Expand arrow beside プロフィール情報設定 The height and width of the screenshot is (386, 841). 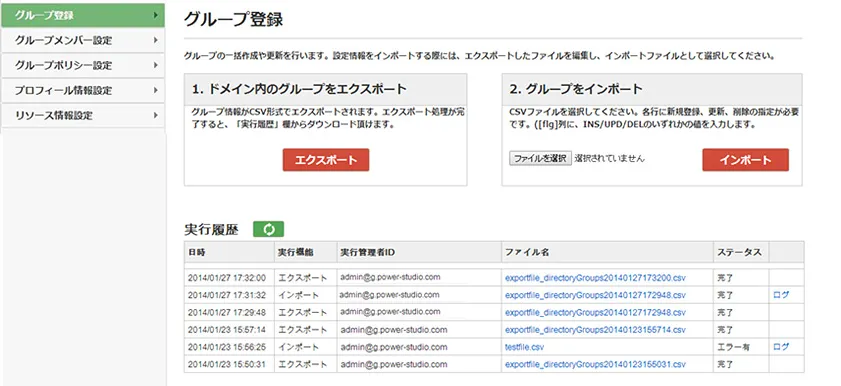pyautogui.click(x=155, y=90)
